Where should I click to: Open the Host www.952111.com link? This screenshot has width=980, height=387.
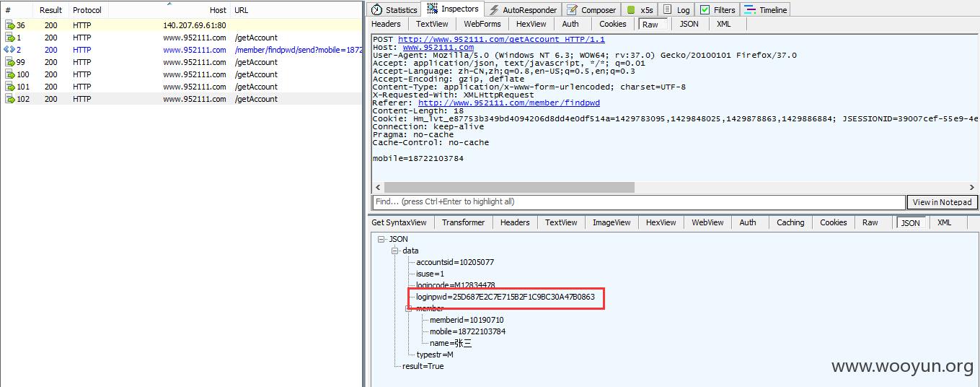coord(438,48)
